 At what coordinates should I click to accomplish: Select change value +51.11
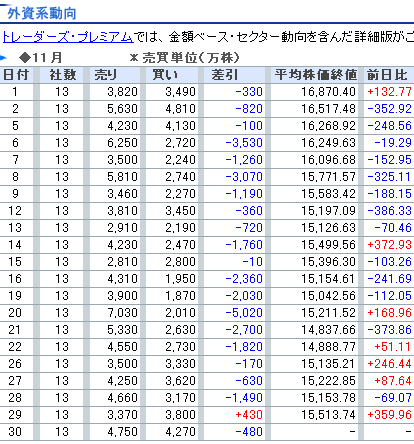tap(393, 347)
